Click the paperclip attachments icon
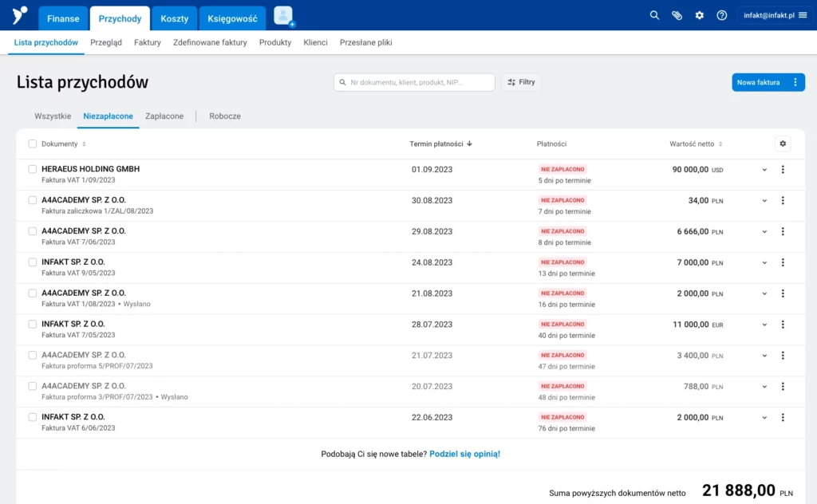This screenshot has height=504, width=817. [677, 15]
